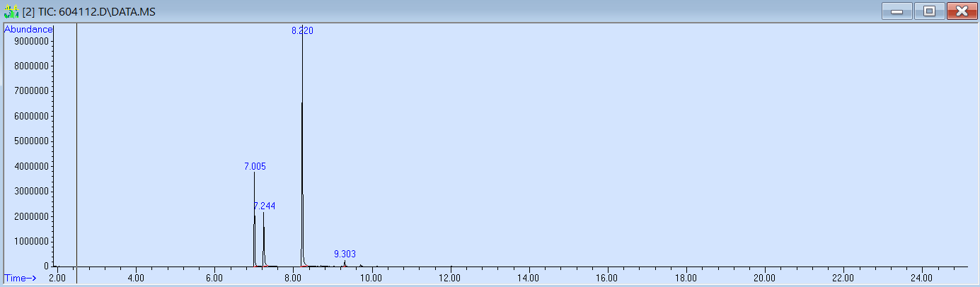The height and width of the screenshot is (287, 980).
Task: Click the 9000000 value on the abundance axis
Action: [29, 41]
